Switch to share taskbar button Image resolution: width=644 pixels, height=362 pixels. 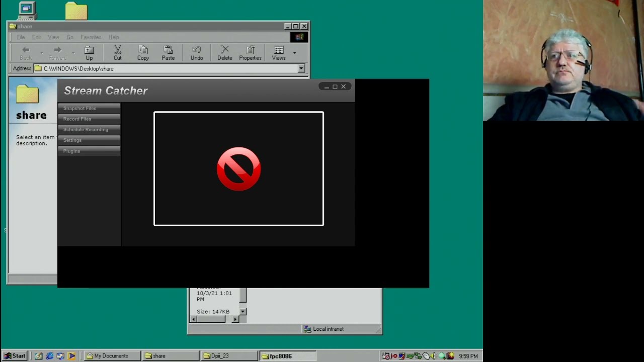pyautogui.click(x=170, y=356)
